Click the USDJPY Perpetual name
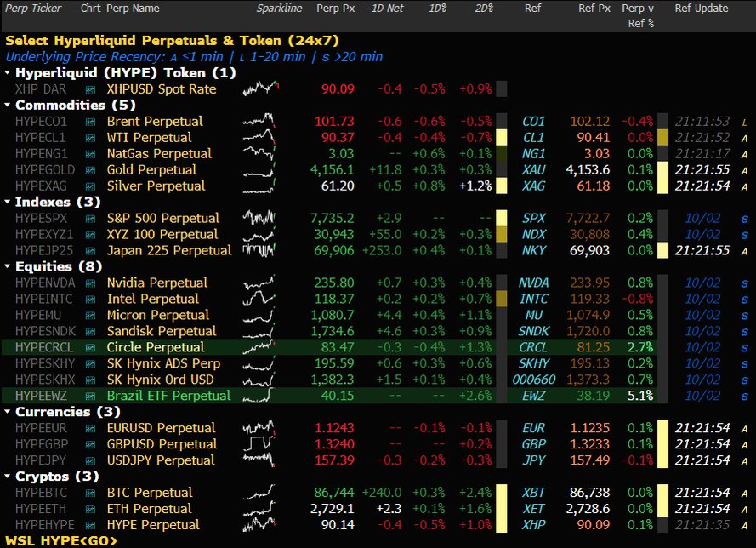Image resolution: width=756 pixels, height=548 pixels. [x=161, y=460]
